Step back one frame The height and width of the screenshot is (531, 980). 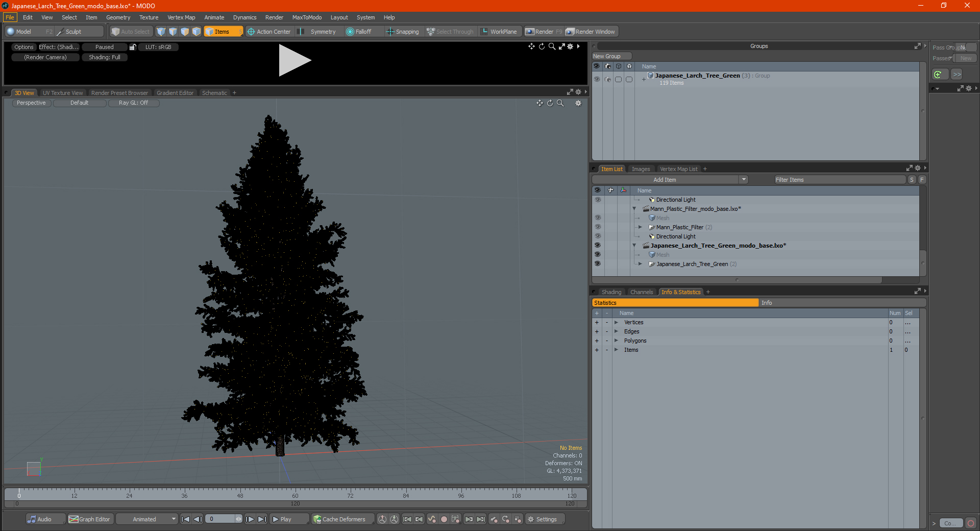(x=198, y=519)
